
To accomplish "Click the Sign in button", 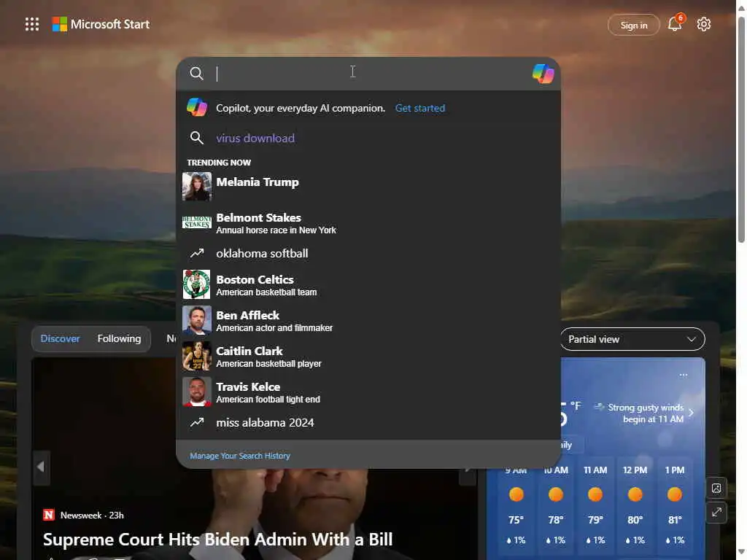I will pos(634,26).
